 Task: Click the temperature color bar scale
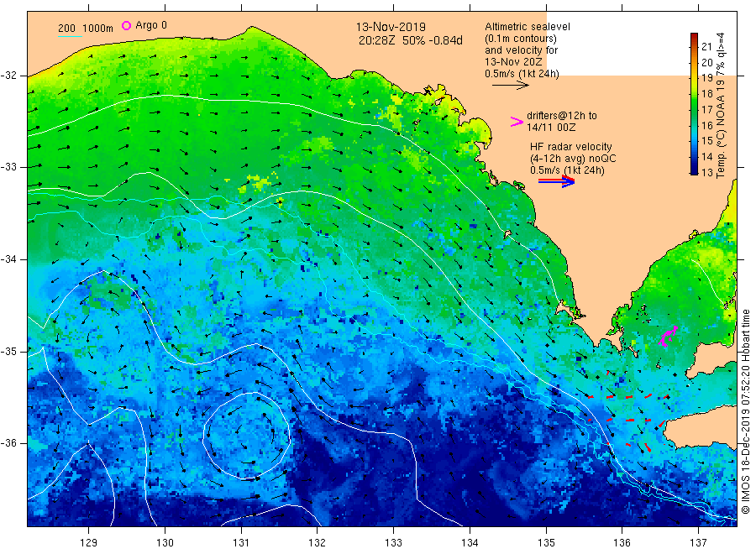click(x=694, y=103)
